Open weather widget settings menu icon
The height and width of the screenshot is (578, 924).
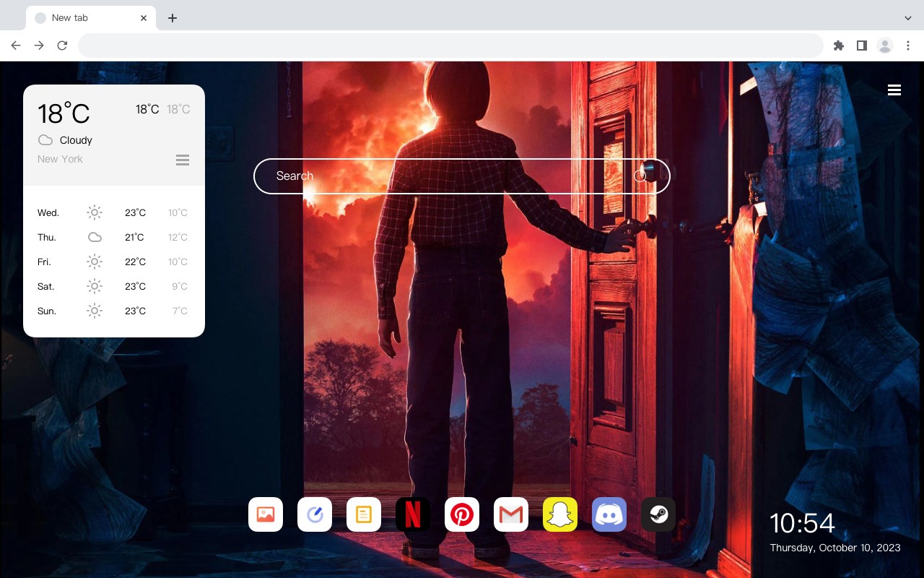click(x=183, y=160)
